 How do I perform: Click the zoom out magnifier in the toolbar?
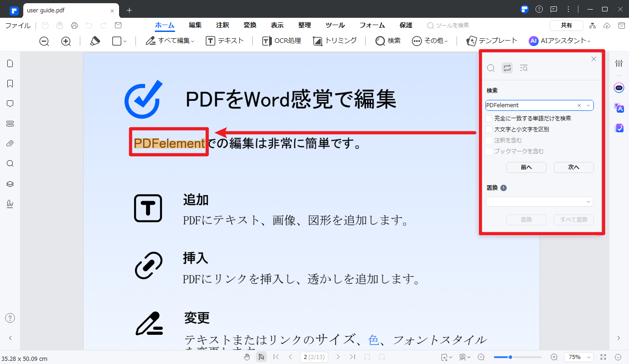(44, 41)
